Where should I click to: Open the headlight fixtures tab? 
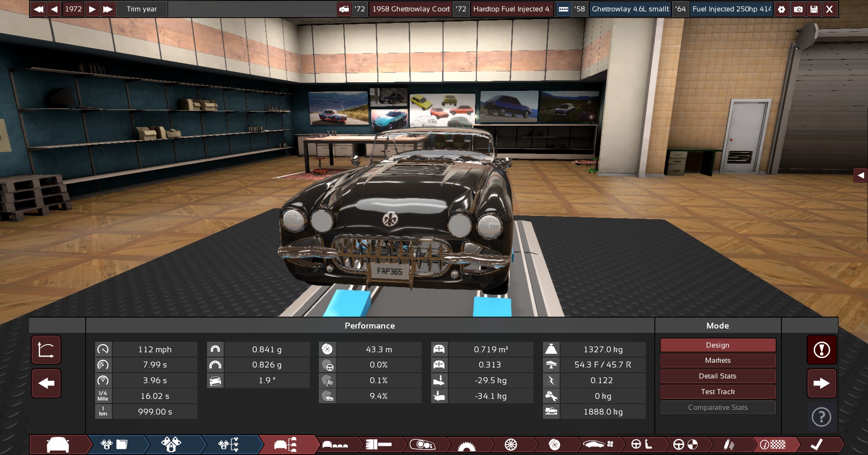(423, 445)
